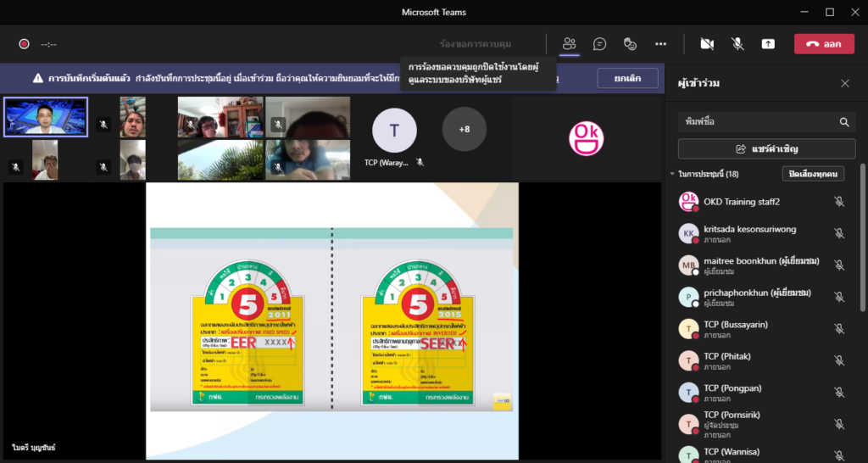Unmute the microphone
Image resolution: width=868 pixels, height=463 pixels.
click(737, 44)
